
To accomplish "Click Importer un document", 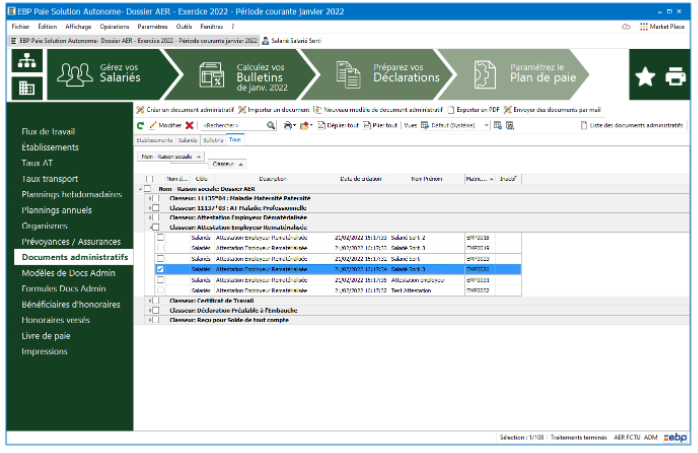I will click(274, 109).
